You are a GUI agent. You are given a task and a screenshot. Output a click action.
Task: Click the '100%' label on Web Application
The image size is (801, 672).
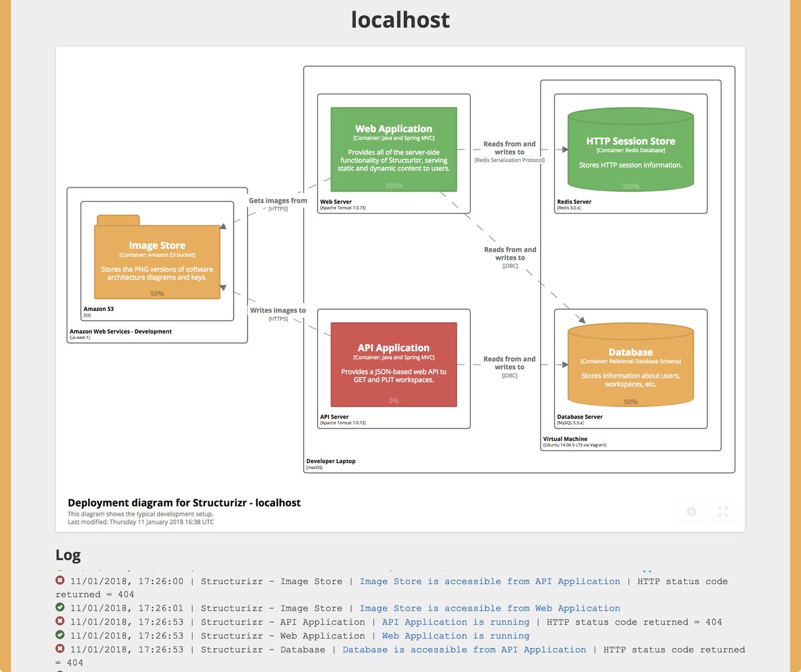click(x=394, y=186)
